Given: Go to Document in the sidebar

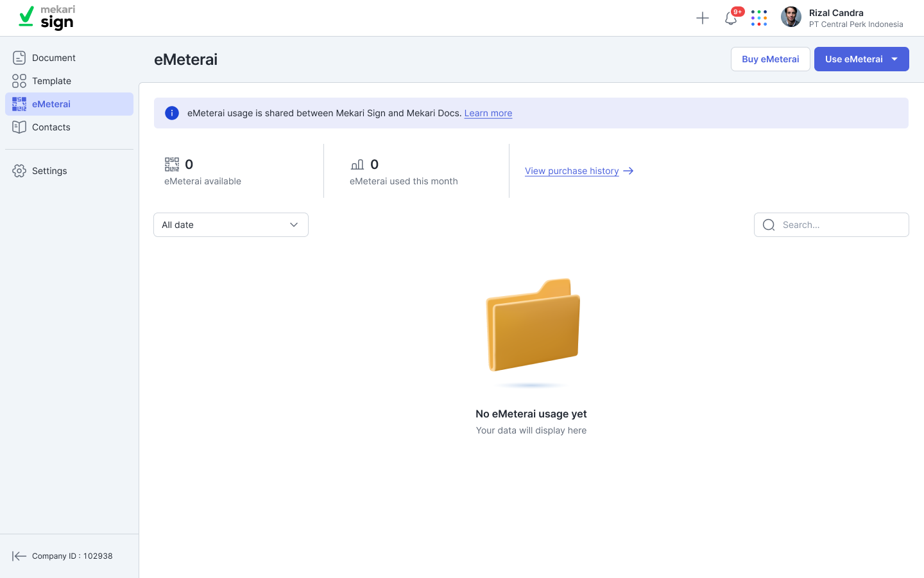Looking at the screenshot, I should (x=54, y=58).
